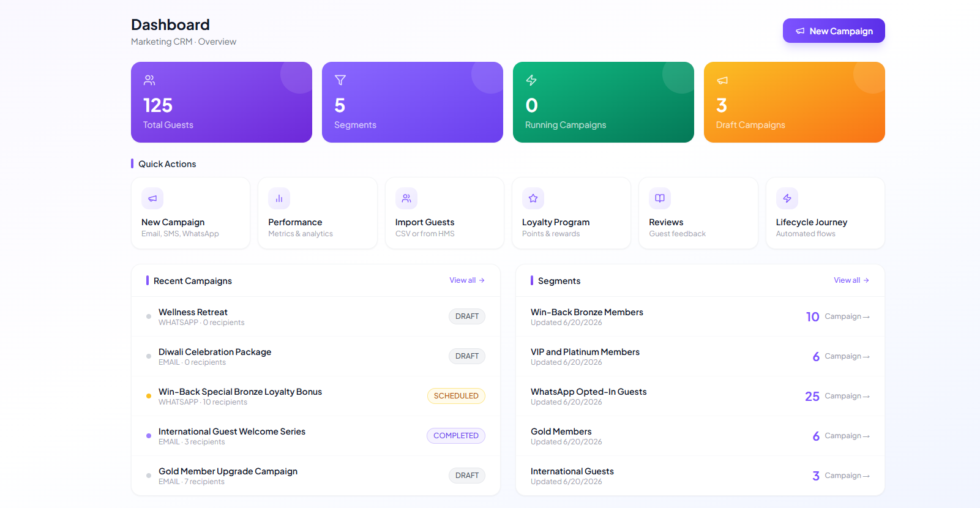The height and width of the screenshot is (508, 980).
Task: Open WhatsApp Opted-In Guests segment
Action: (x=700, y=396)
